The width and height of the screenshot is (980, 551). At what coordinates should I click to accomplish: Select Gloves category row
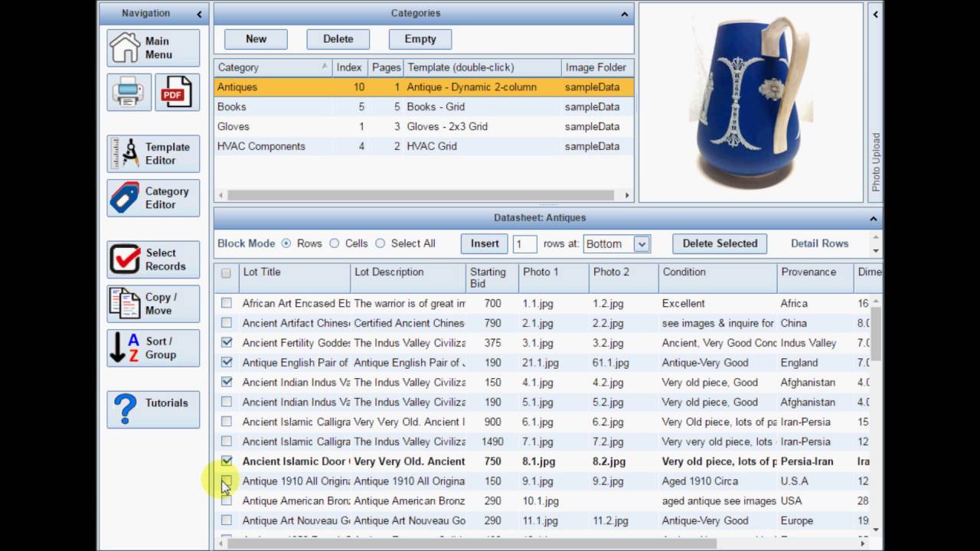[x=424, y=127]
